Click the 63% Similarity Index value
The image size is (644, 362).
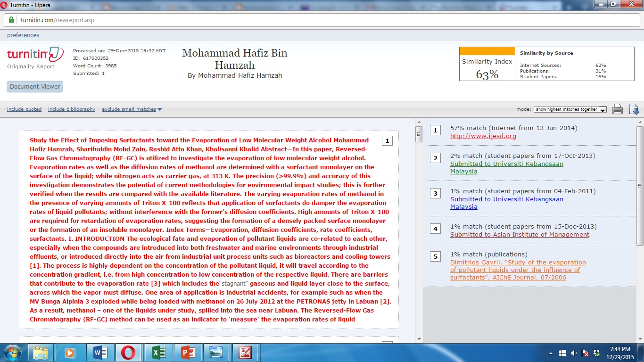pyautogui.click(x=487, y=74)
